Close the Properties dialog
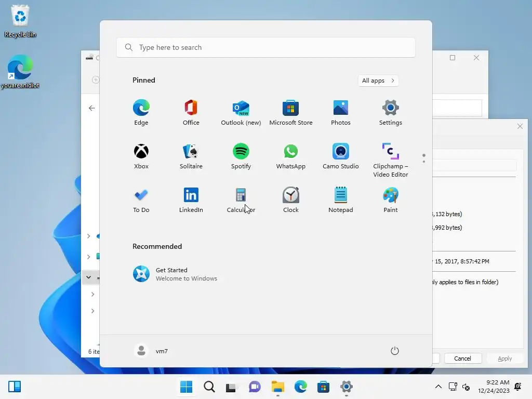 tap(520, 127)
